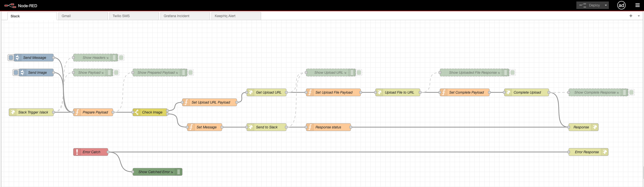The width and height of the screenshot is (644, 187).
Task: Click the debug list icon on Show Payload
Action: click(x=109, y=73)
